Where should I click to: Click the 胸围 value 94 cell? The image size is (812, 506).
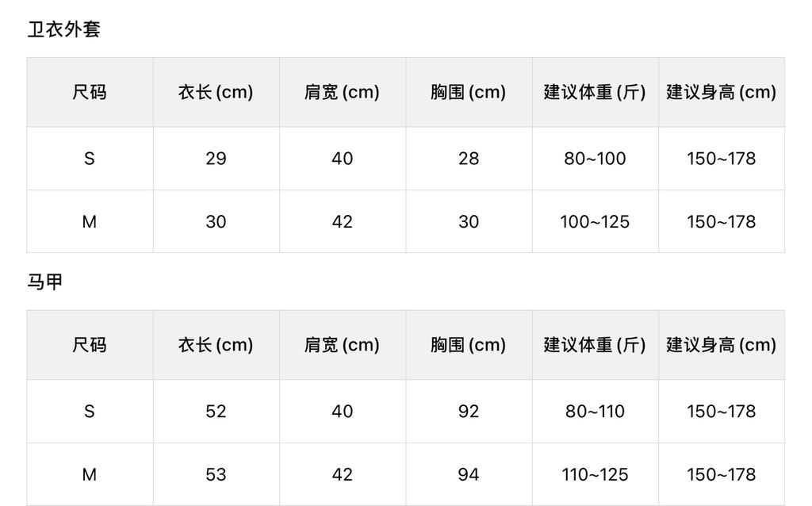click(x=469, y=474)
